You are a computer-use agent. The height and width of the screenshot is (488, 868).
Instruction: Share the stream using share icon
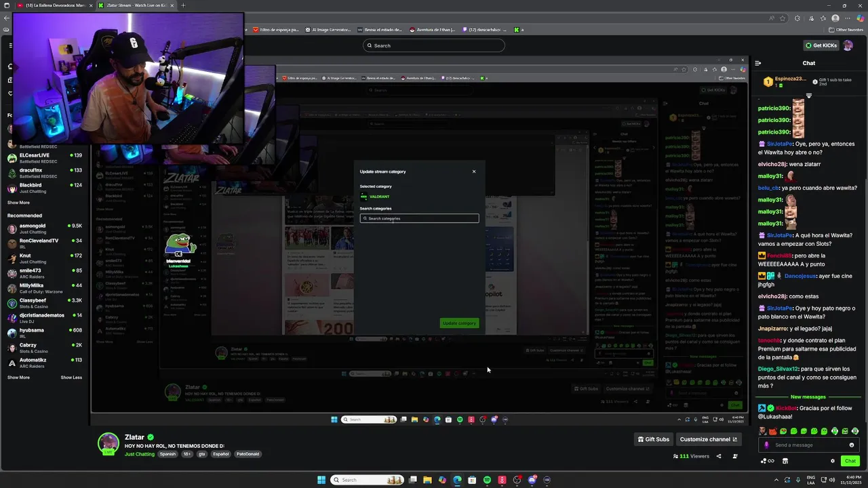pos(719,456)
